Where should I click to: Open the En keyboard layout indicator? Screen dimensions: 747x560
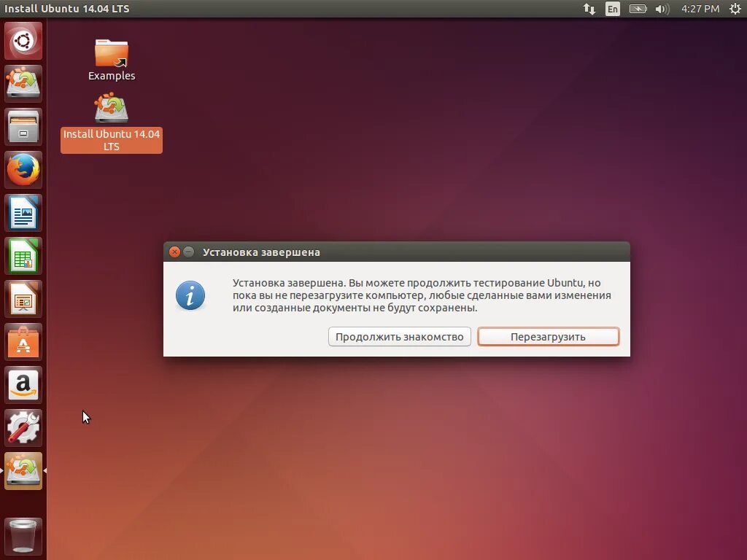613,9
